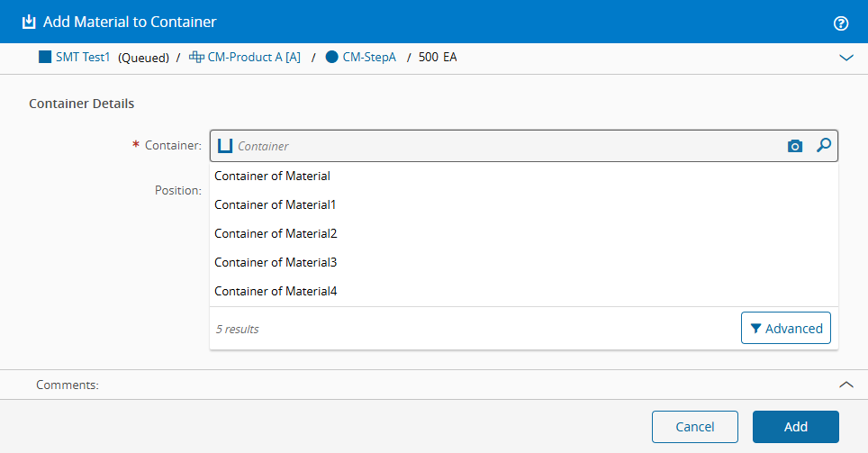This screenshot has width=868, height=453.
Task: Select Container of Material option
Action: click(x=272, y=176)
